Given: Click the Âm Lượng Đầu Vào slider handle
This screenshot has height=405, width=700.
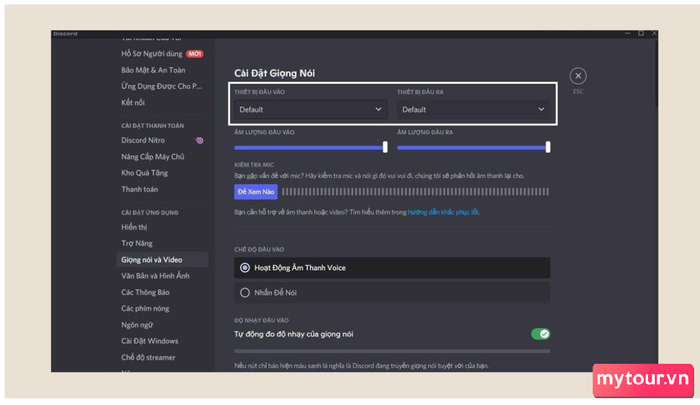Looking at the screenshot, I should [x=385, y=147].
